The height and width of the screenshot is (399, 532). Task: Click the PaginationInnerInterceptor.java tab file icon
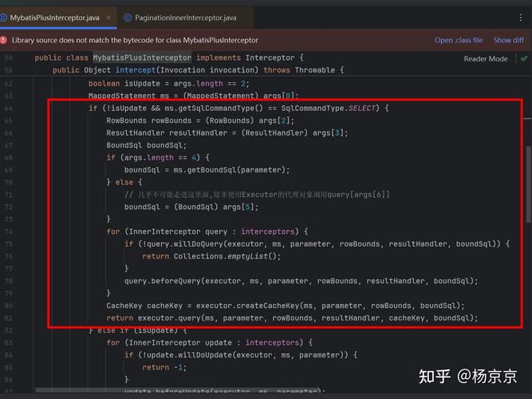pos(128,17)
